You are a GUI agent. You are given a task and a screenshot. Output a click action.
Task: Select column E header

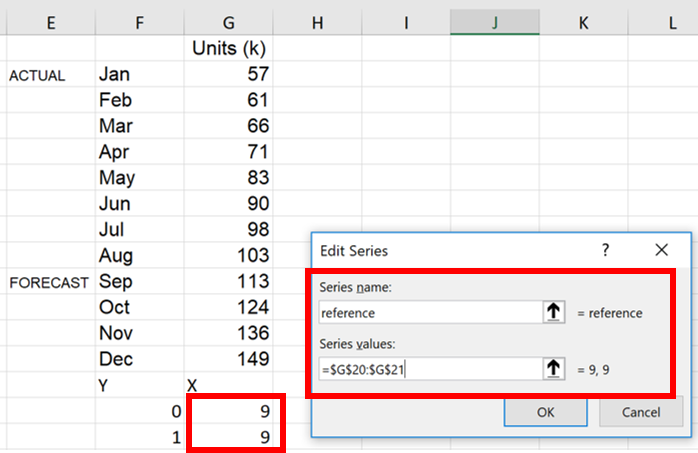51,22
